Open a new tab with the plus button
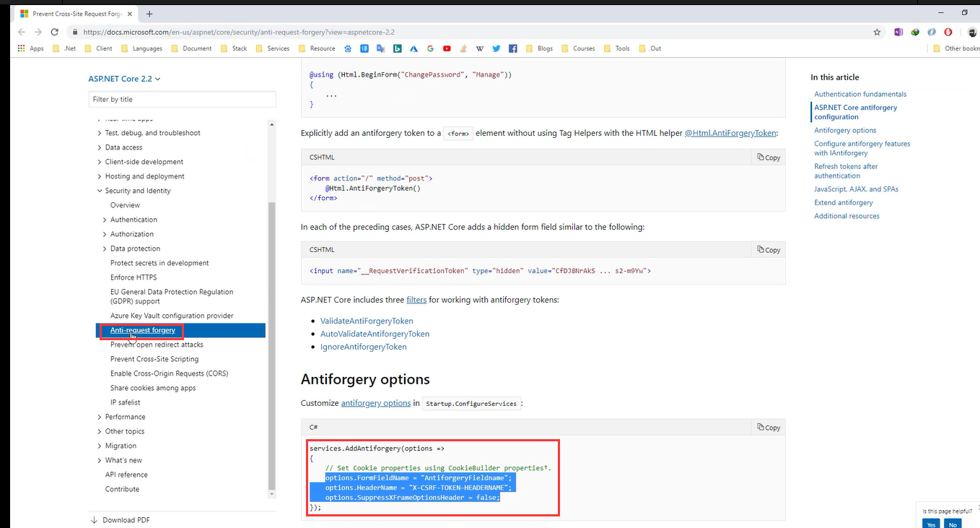The image size is (980, 528). tap(149, 14)
